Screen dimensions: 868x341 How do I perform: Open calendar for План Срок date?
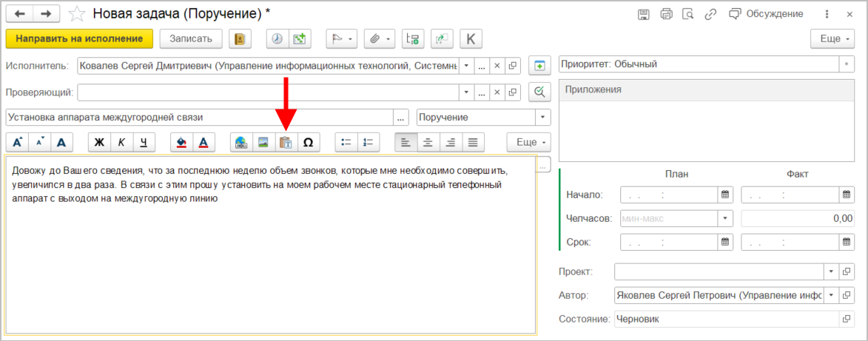coord(725,242)
